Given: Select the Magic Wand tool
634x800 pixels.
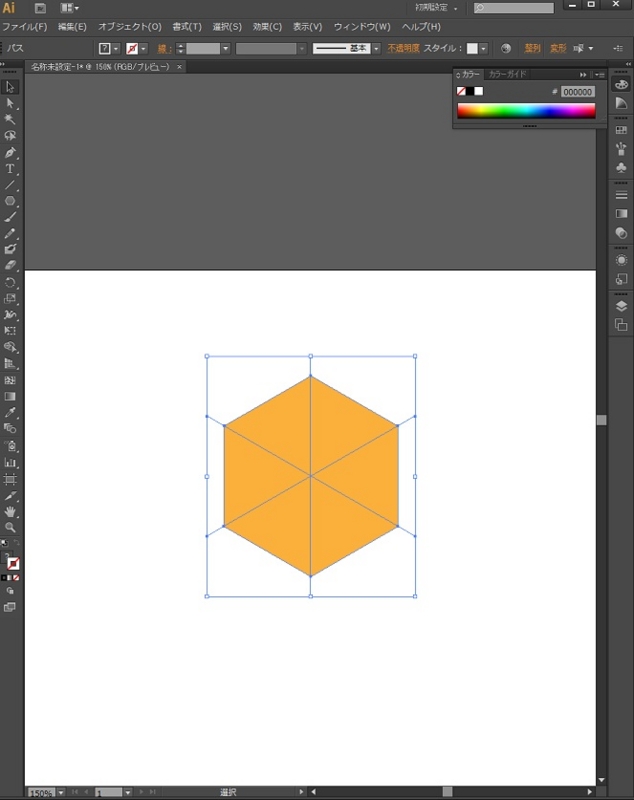Looking at the screenshot, I should click(x=10, y=119).
